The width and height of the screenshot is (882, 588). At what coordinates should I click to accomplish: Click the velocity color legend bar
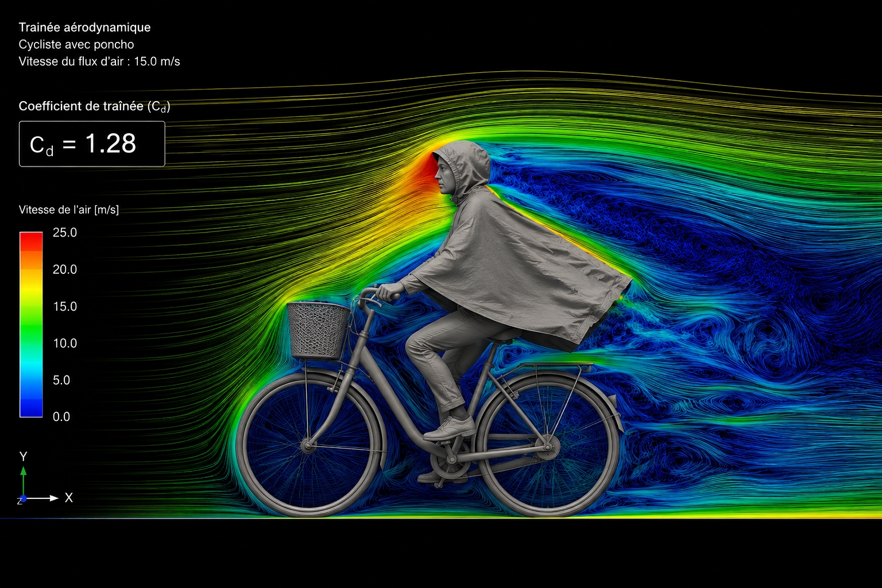click(x=31, y=324)
